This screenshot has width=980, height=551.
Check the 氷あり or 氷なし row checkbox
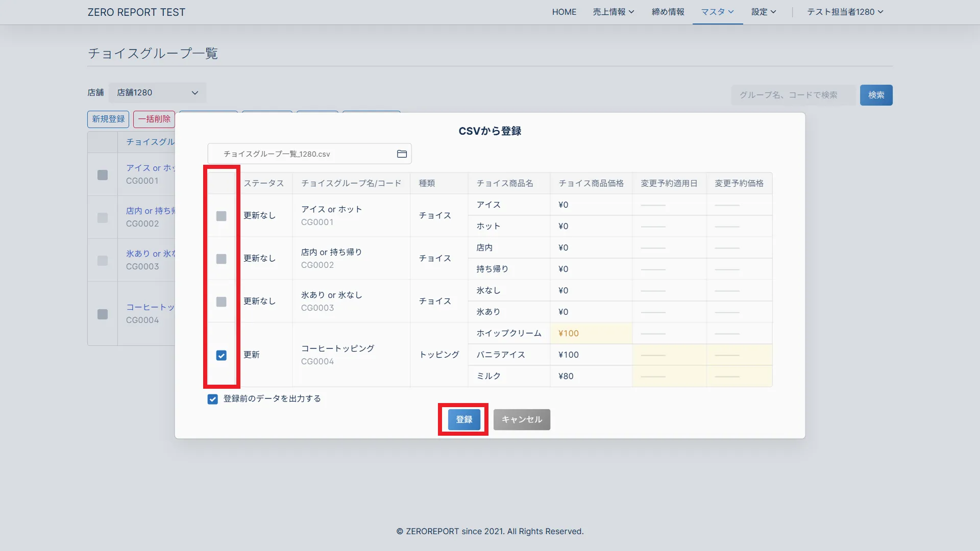coord(221,302)
